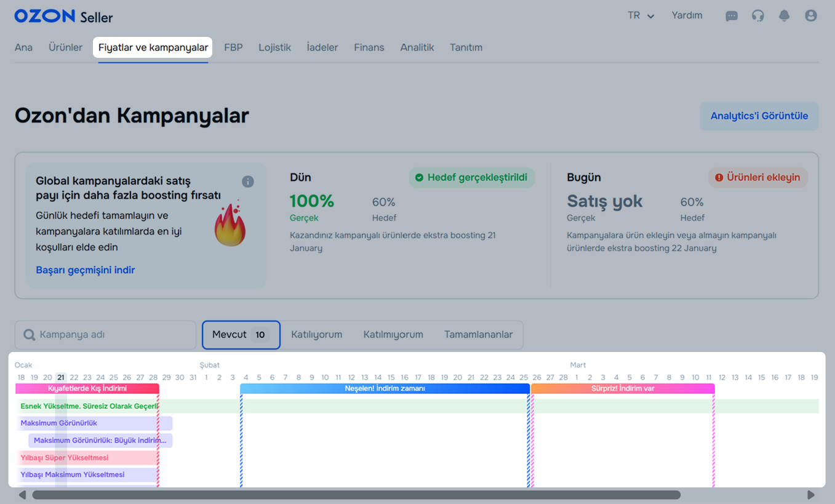Open the user profile icon
This screenshot has width=835, height=504.
[x=811, y=16]
